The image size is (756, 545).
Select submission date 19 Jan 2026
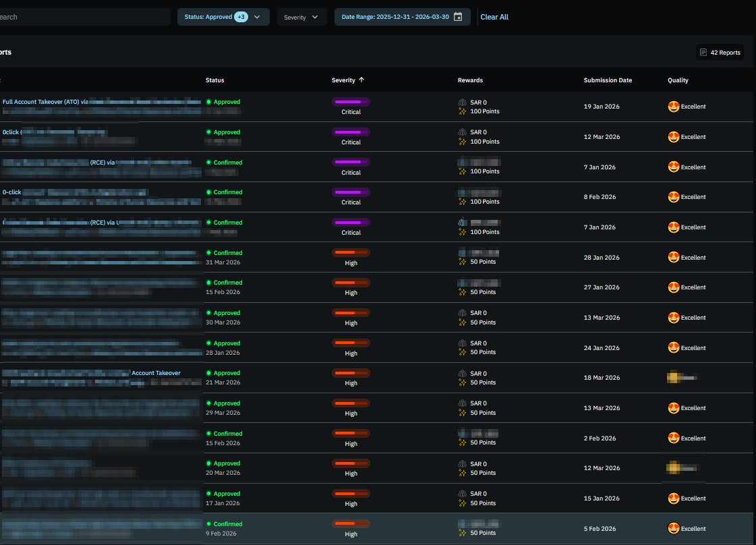click(x=602, y=107)
